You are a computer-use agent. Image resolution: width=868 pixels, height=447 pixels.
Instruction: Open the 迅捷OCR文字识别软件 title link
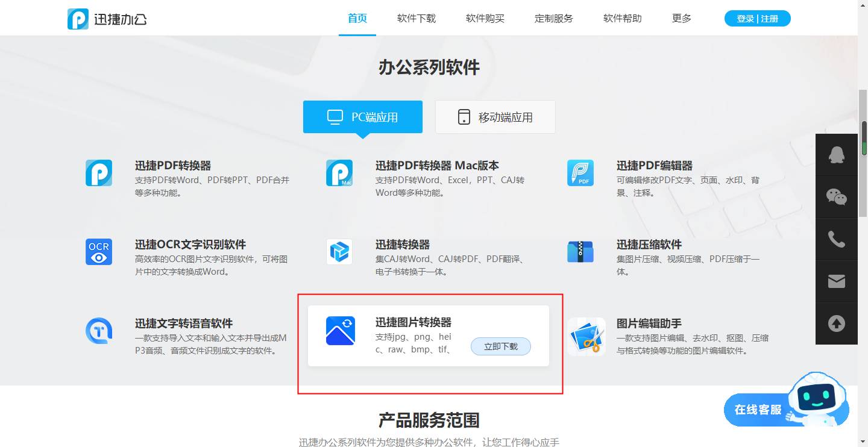coord(190,245)
